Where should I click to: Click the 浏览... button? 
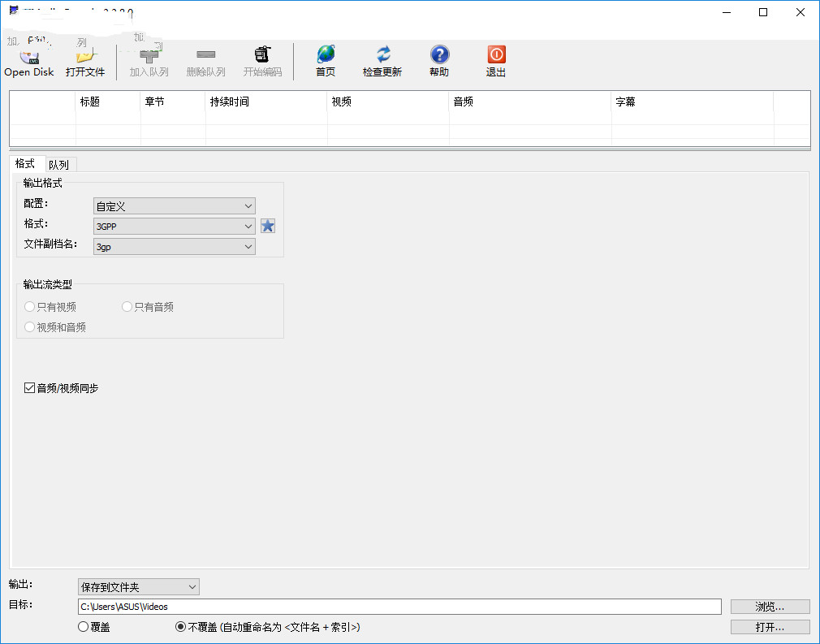[770, 607]
